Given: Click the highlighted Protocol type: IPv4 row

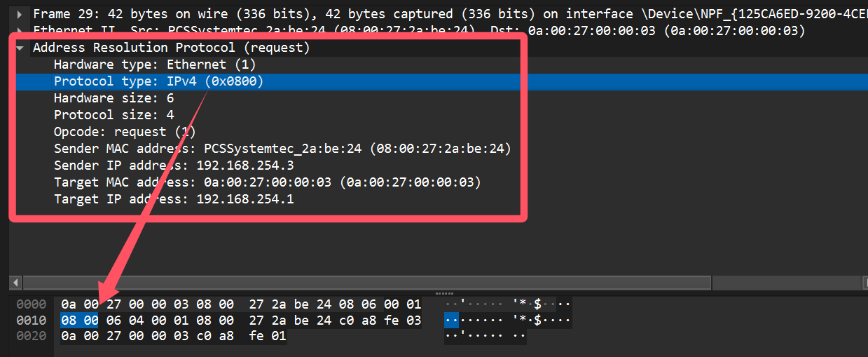Looking at the screenshot, I should [158, 81].
